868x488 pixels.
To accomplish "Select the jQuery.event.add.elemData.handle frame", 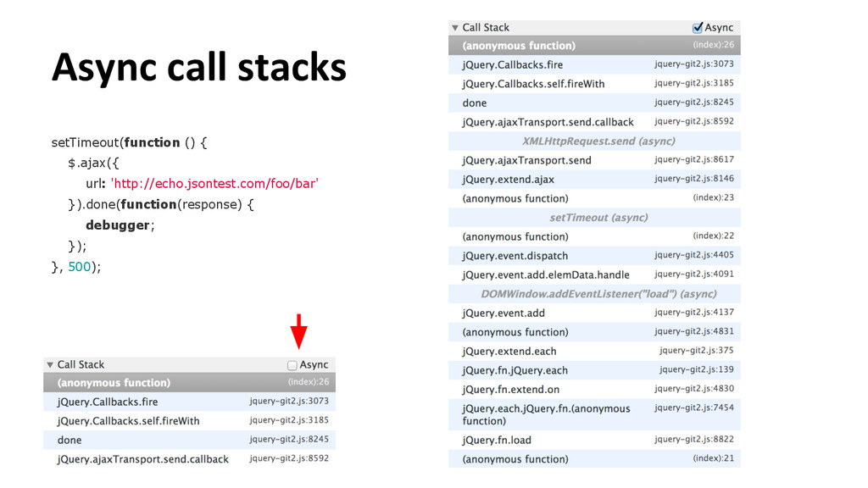I will pos(594,275).
